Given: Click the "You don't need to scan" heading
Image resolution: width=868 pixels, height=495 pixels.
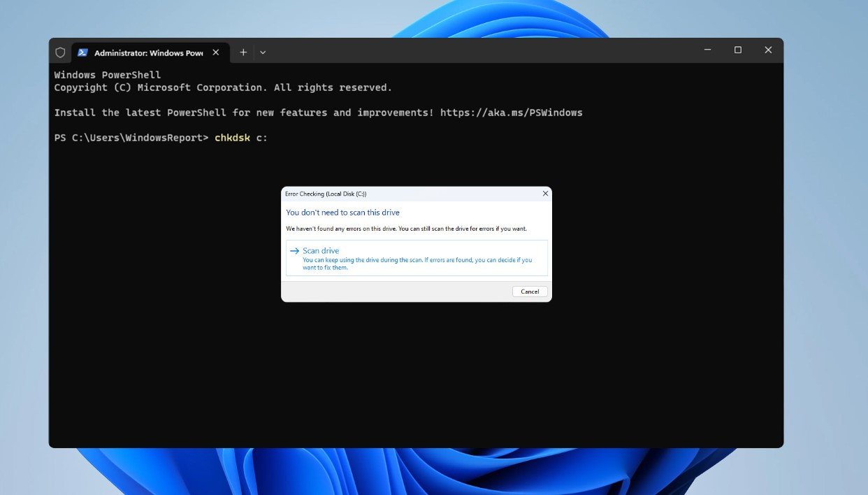Looking at the screenshot, I should [x=342, y=213].
